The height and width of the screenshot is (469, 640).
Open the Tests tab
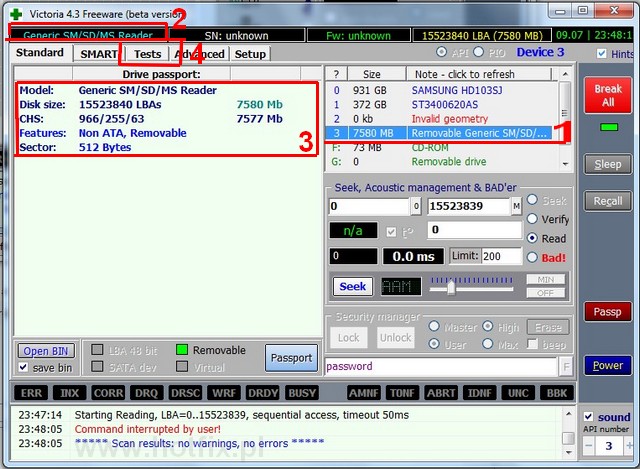[x=147, y=54]
